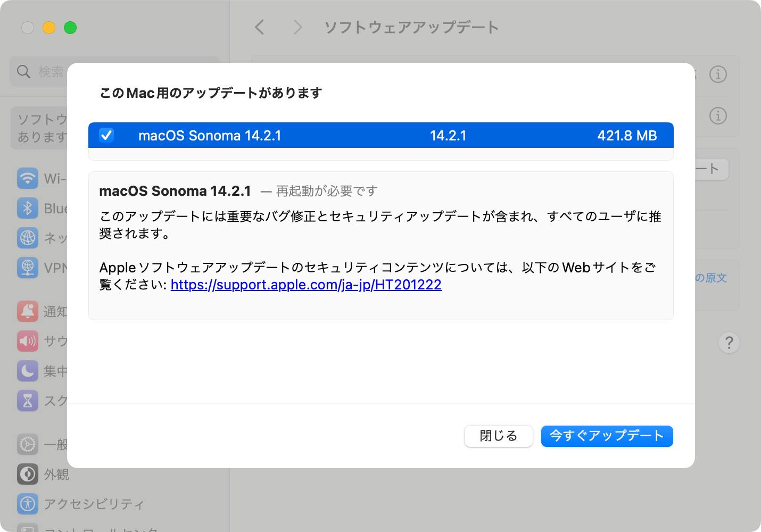Click the ソフトウェアアップデート window title
The image size is (761, 532).
click(x=411, y=27)
